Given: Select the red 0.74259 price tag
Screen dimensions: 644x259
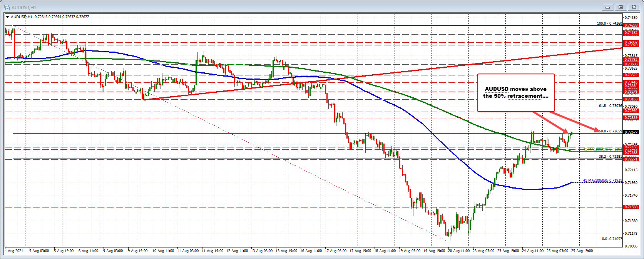Looking at the screenshot, I should 631,25.
